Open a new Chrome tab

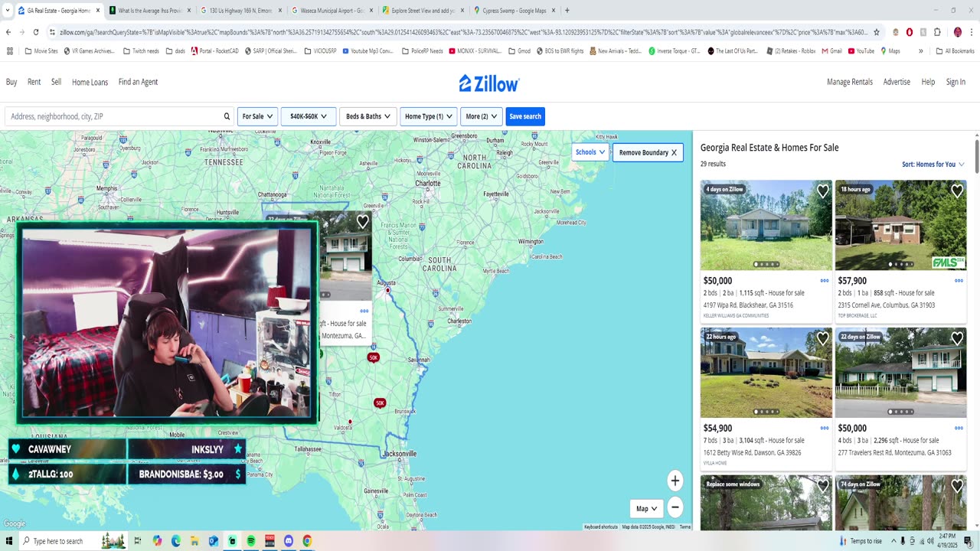pos(567,11)
